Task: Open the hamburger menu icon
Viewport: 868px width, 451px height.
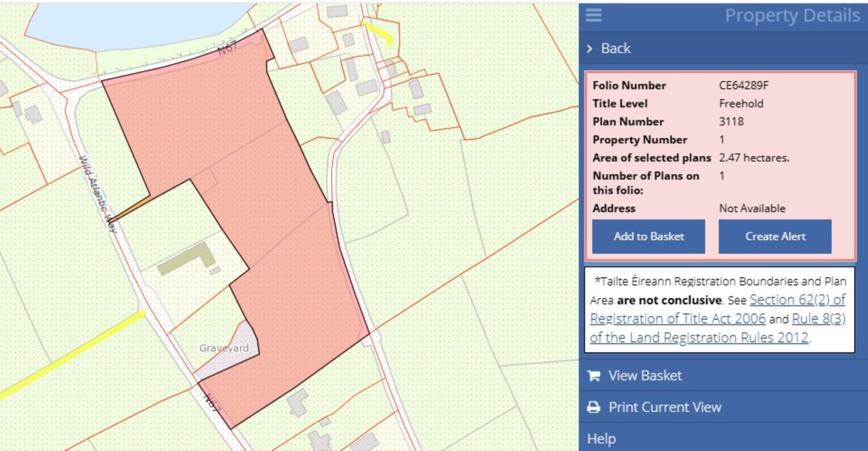Action: click(x=594, y=15)
